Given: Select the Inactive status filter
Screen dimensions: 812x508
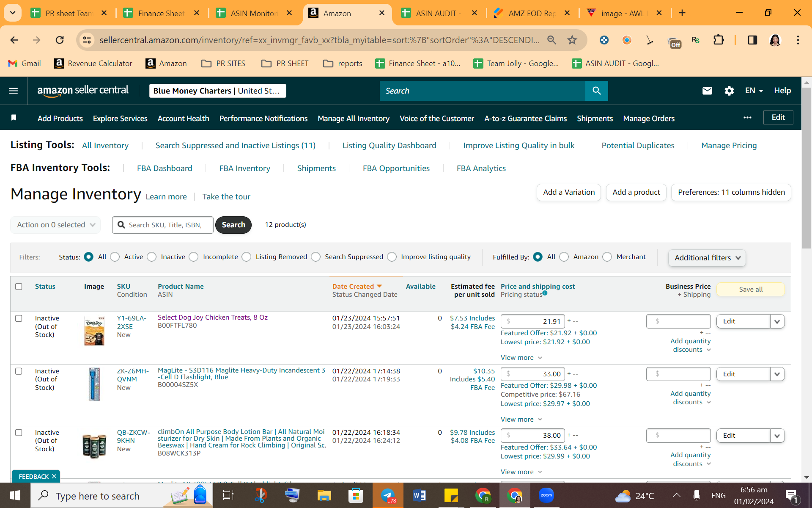Looking at the screenshot, I should coord(152,257).
